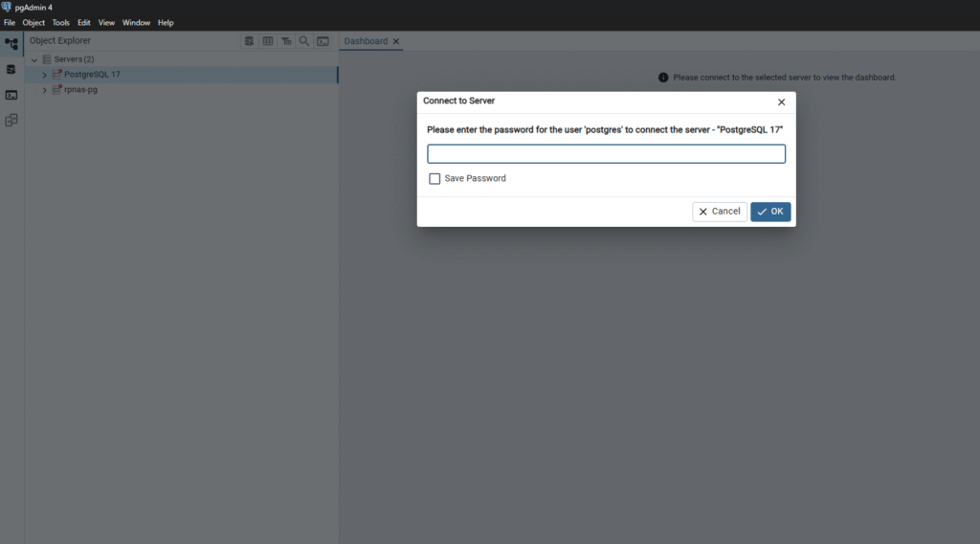The image size is (980, 544).
Task: Open the PSQL Workspace sidebar icon
Action: [11, 95]
